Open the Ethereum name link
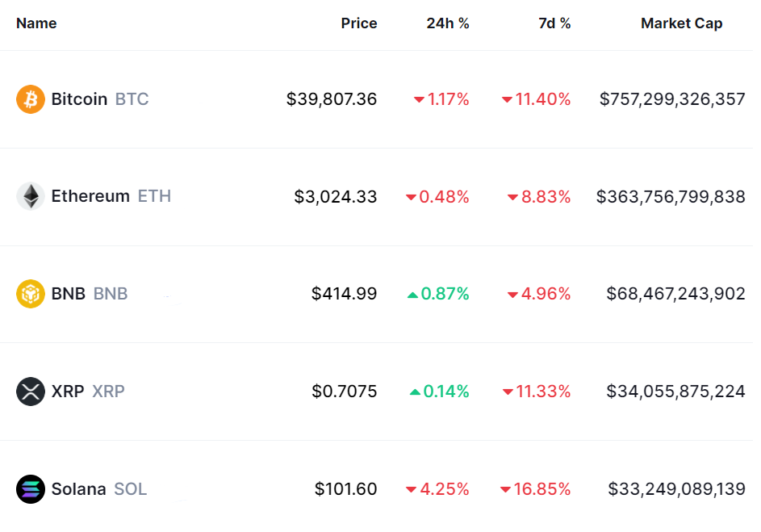The height and width of the screenshot is (532, 761). point(90,196)
